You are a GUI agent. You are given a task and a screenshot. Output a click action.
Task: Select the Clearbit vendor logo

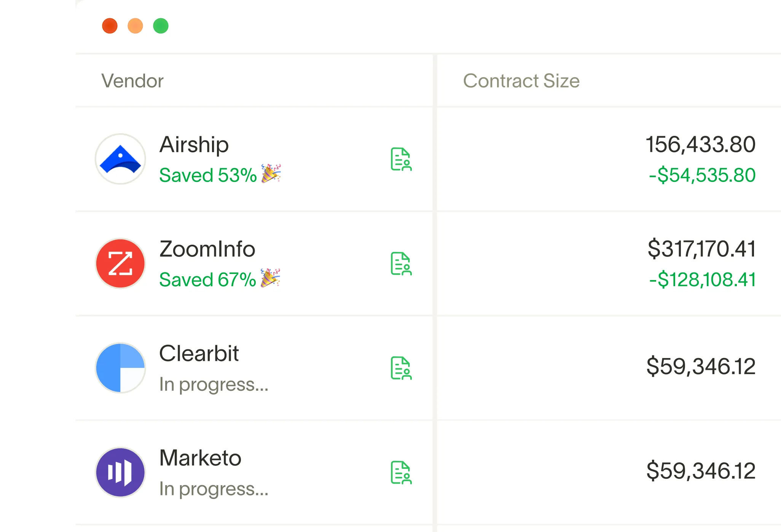click(120, 368)
